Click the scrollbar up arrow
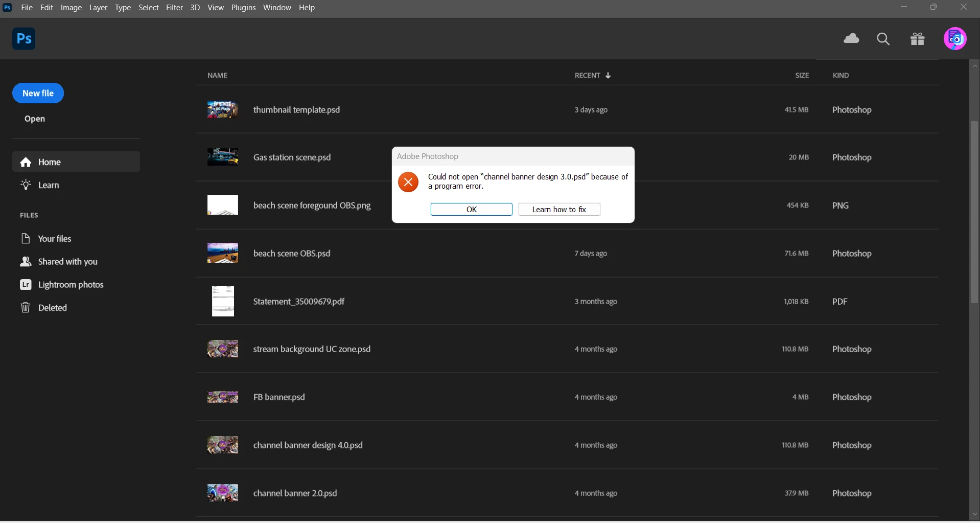The height and width of the screenshot is (523, 980). pos(975,65)
